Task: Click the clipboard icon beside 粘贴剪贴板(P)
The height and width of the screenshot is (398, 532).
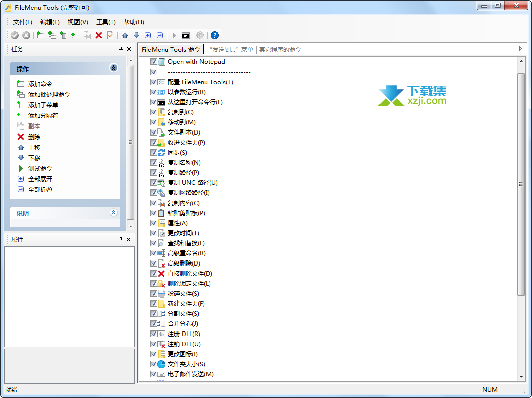Action: 161,213
